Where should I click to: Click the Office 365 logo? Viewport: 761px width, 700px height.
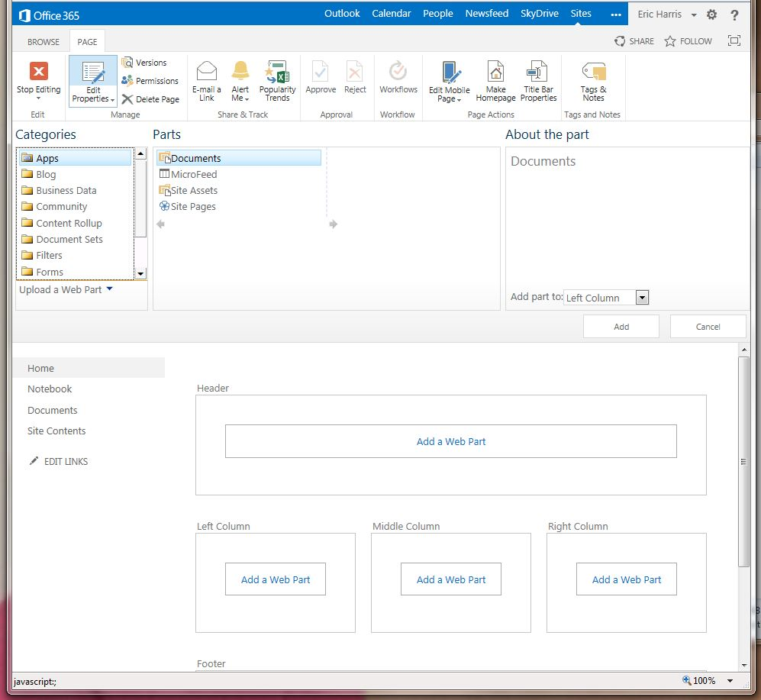point(49,15)
